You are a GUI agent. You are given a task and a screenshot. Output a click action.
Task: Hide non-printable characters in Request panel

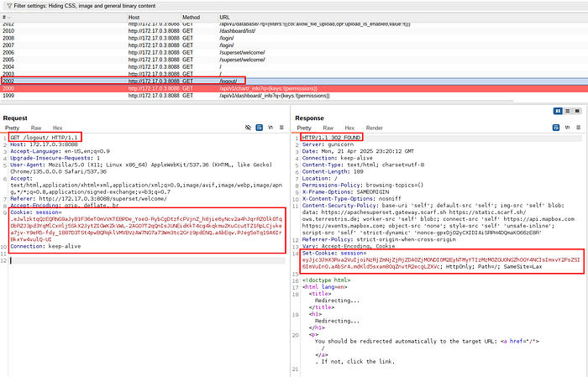[248, 128]
